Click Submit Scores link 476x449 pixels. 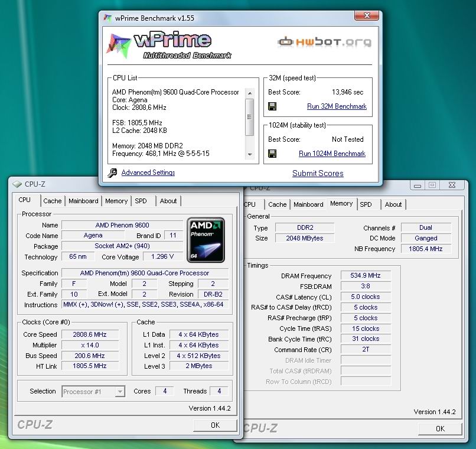(318, 173)
